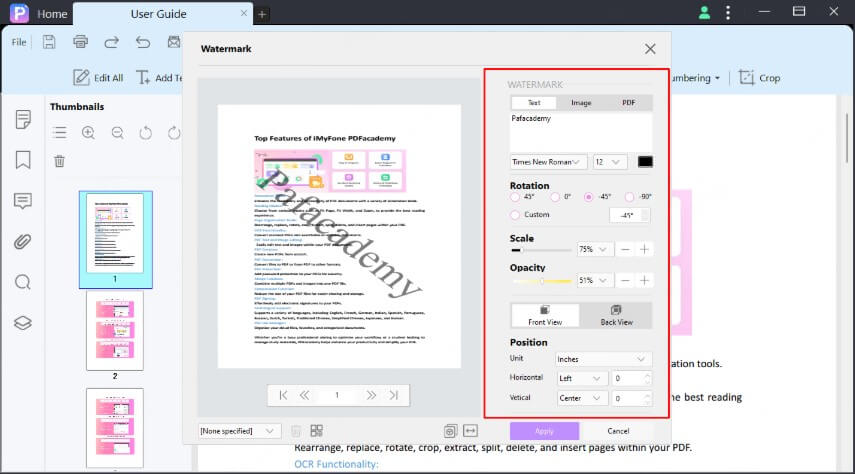855x474 pixels.
Task: Delete selected thumbnail with trash icon
Action: pyautogui.click(x=59, y=161)
